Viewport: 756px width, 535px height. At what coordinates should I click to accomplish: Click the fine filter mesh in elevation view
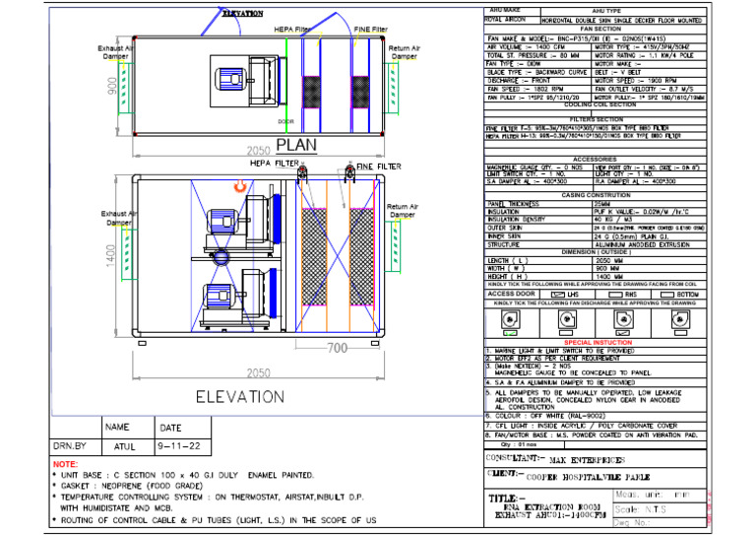tap(361, 256)
